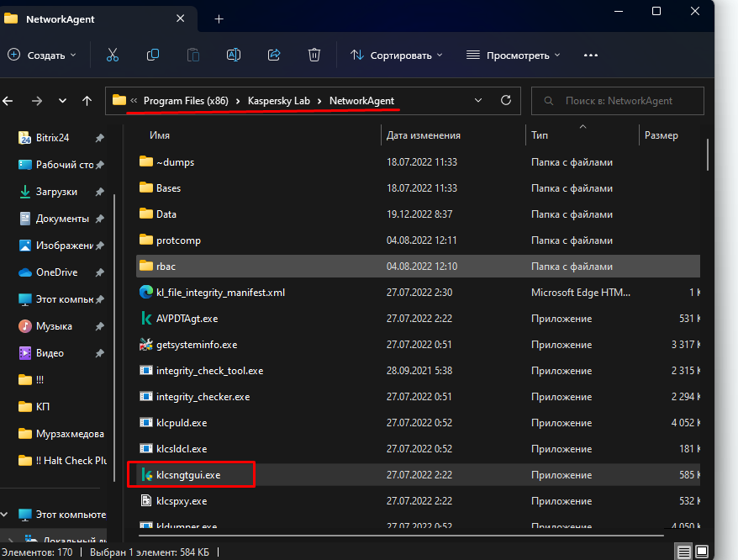Select the protcomp folder
The image size is (738, 560).
point(418,240)
